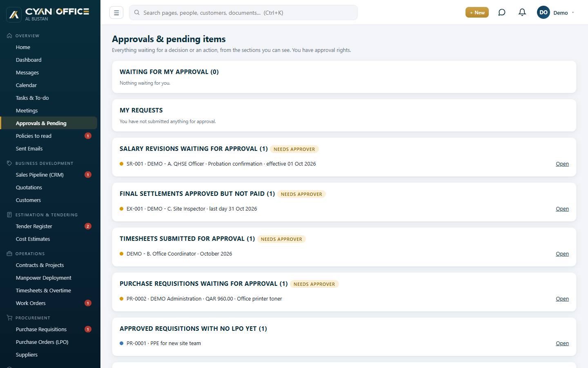The width and height of the screenshot is (588, 368).
Task: Navigate to Manpower Deployment
Action: (49, 278)
